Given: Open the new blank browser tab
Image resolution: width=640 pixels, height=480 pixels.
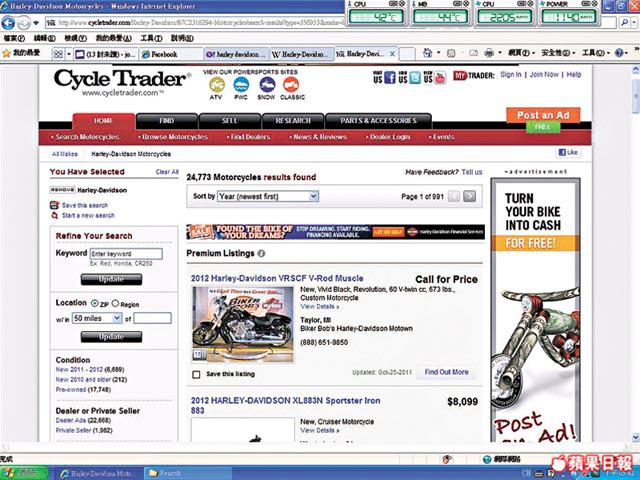Looking at the screenshot, I should coord(407,54).
